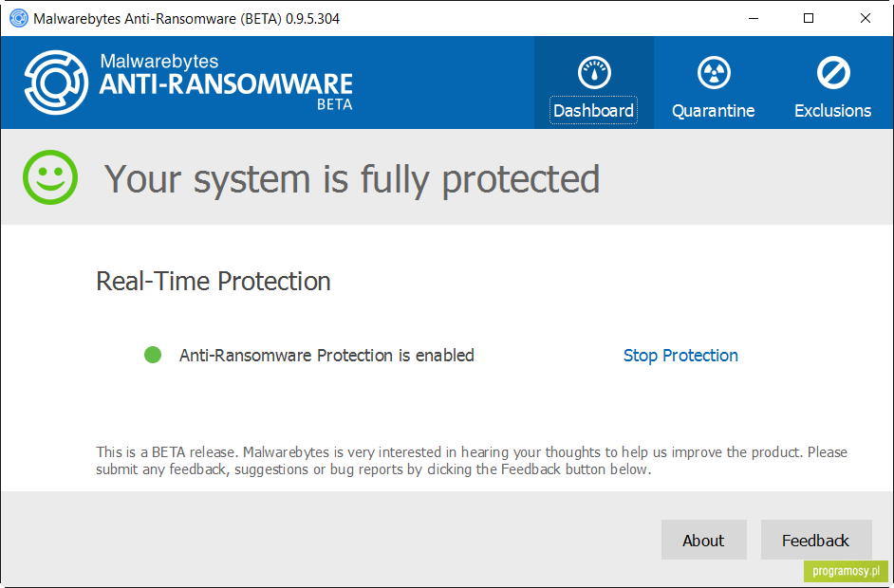
Task: Click the green protection-enabled status dot
Action: tap(153, 355)
